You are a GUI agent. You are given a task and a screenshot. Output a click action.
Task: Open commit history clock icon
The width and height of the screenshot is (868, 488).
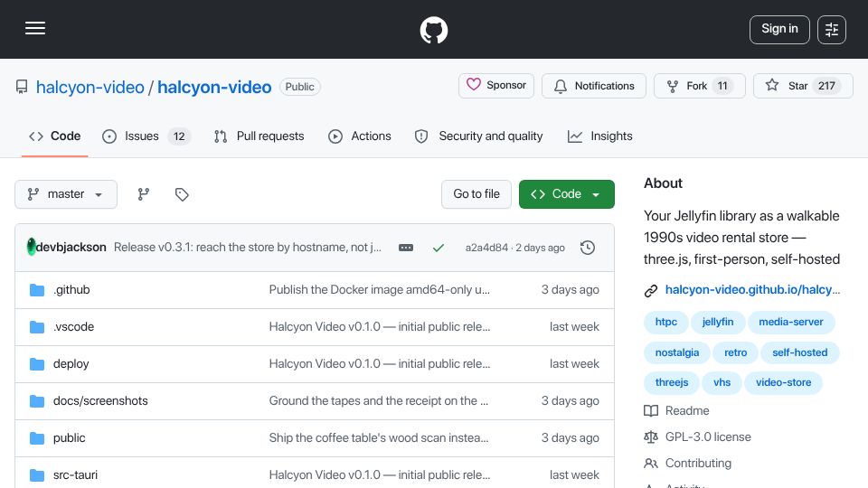point(588,248)
